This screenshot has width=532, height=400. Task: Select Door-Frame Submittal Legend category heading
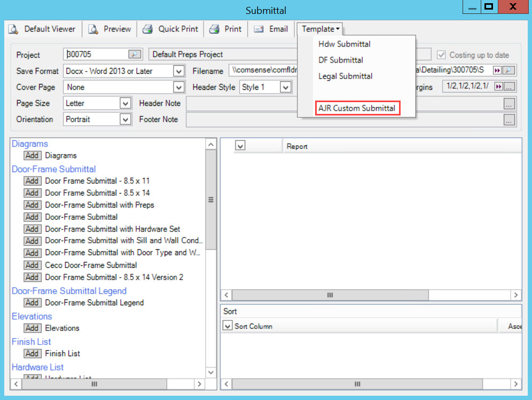(x=69, y=291)
